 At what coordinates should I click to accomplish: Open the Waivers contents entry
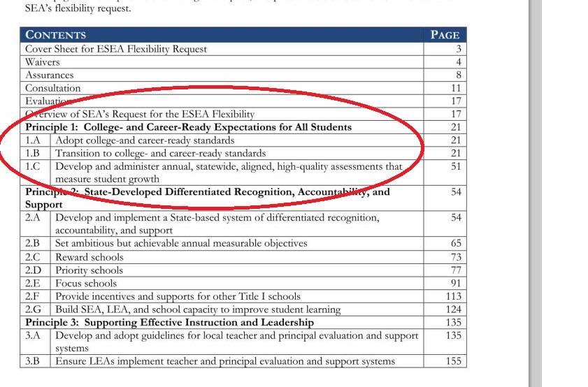point(43,62)
